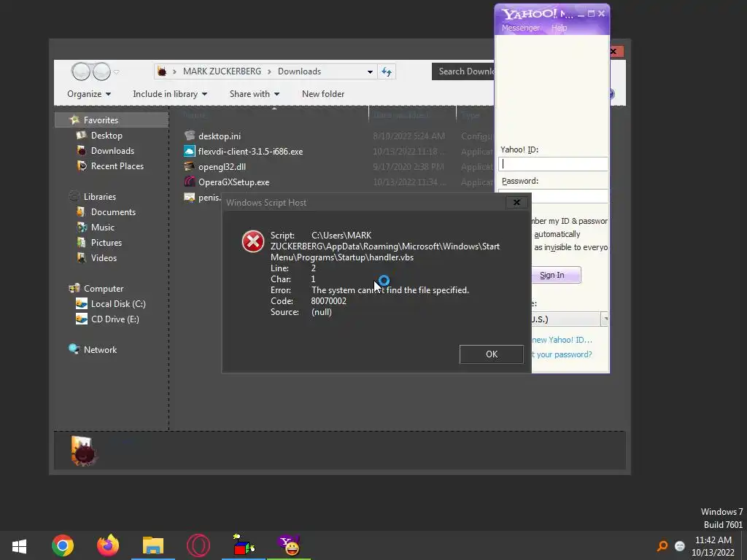This screenshot has height=560, width=747.
Task: Select the opengl32.dll file
Action: [x=222, y=167]
